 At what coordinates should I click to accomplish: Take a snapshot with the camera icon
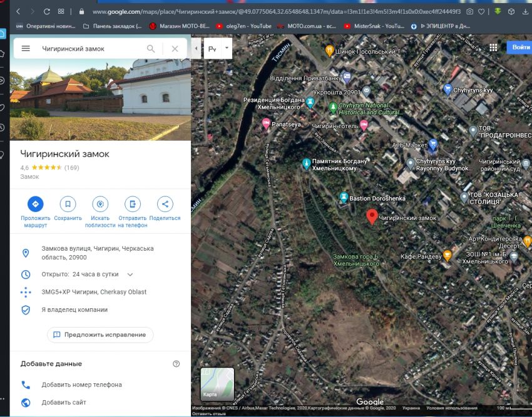pos(470,11)
